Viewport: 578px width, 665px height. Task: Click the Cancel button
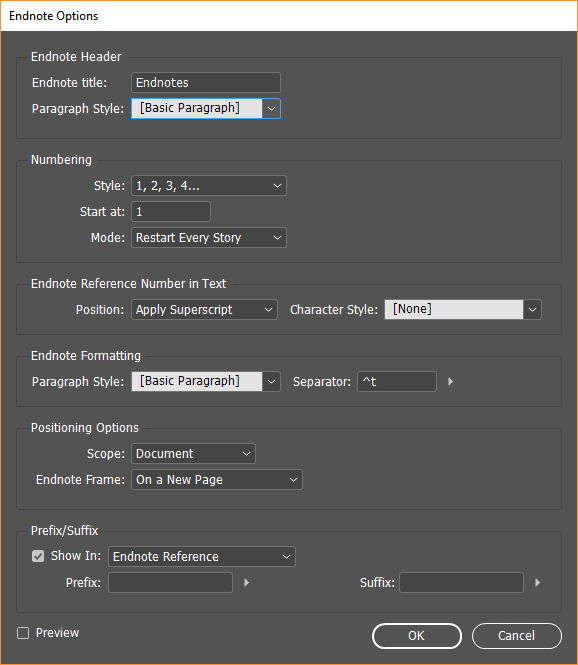pyautogui.click(x=517, y=636)
